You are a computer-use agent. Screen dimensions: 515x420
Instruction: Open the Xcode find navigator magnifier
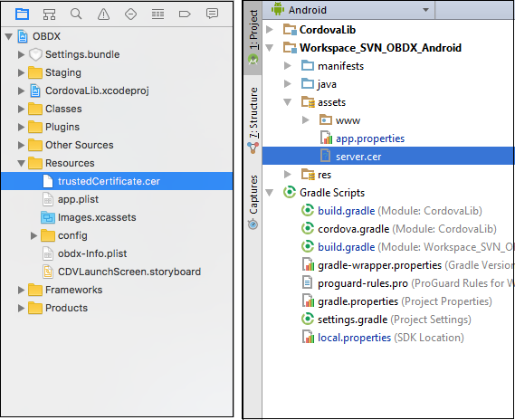pos(76,14)
